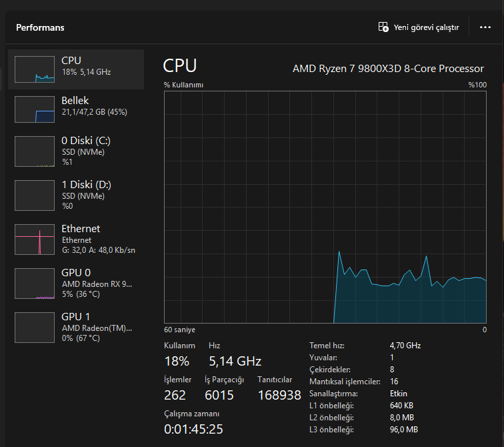Screen dimensions: 504x447
Task: Click 'AMD Ryzen 7 9800X3D 8-Core Processor' text
Action: (x=388, y=69)
